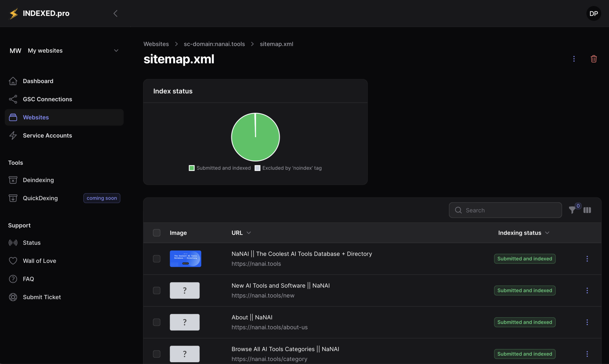Open row actions for nanai.tools/new
The image size is (609, 364).
587,290
